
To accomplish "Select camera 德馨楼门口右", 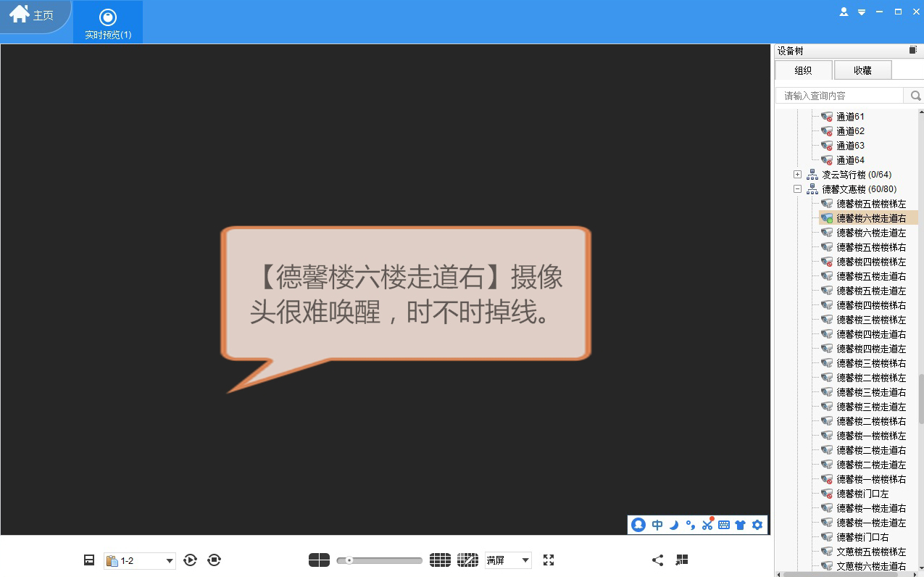I will (862, 537).
